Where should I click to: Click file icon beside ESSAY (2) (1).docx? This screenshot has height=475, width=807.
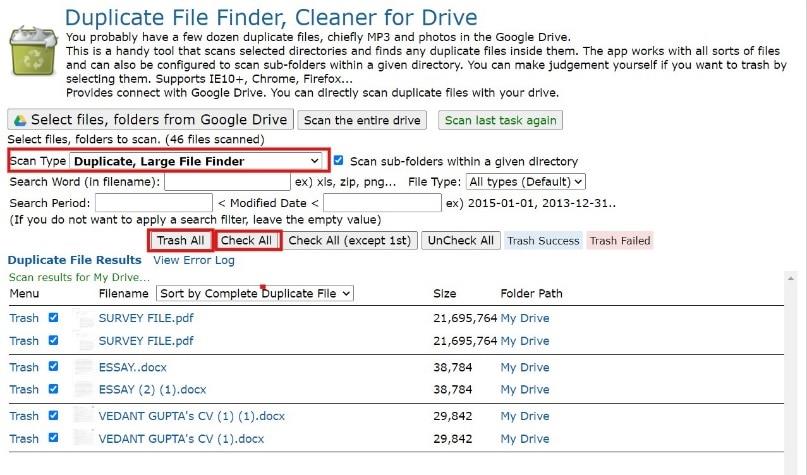(84, 389)
